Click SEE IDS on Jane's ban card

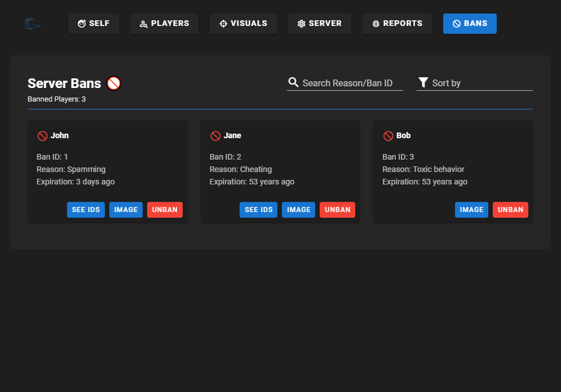[x=258, y=209]
